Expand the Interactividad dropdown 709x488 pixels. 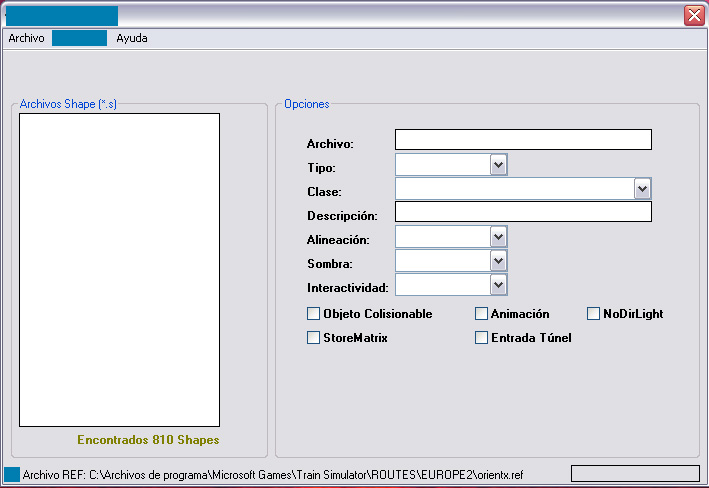499,285
